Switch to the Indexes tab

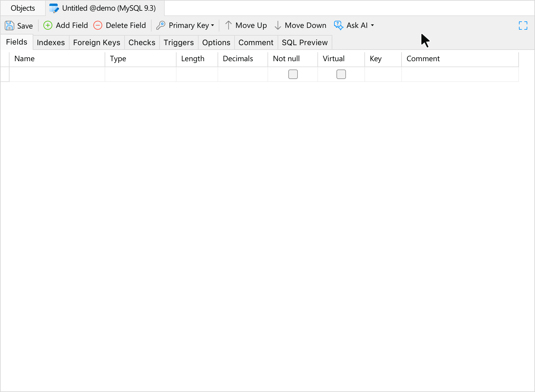tap(51, 42)
